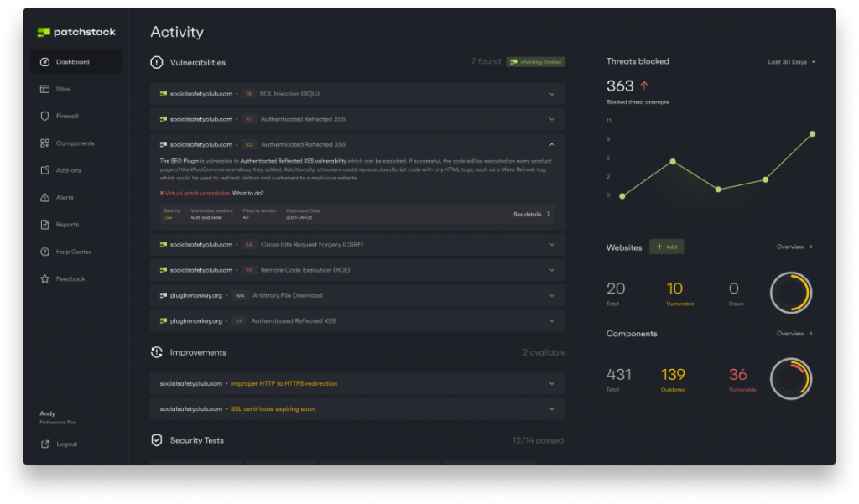Click the Alerts warning triangle icon
859x504 pixels.
point(44,198)
